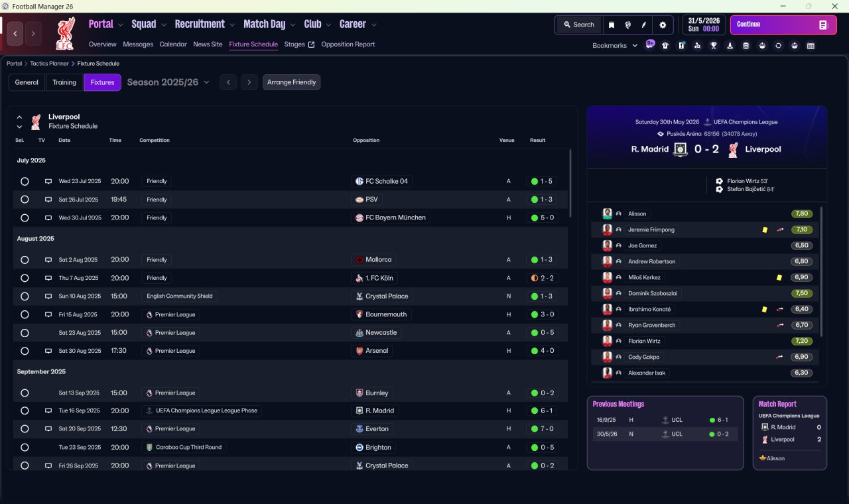Click the 16/9/25 previous meeting row

(665, 420)
